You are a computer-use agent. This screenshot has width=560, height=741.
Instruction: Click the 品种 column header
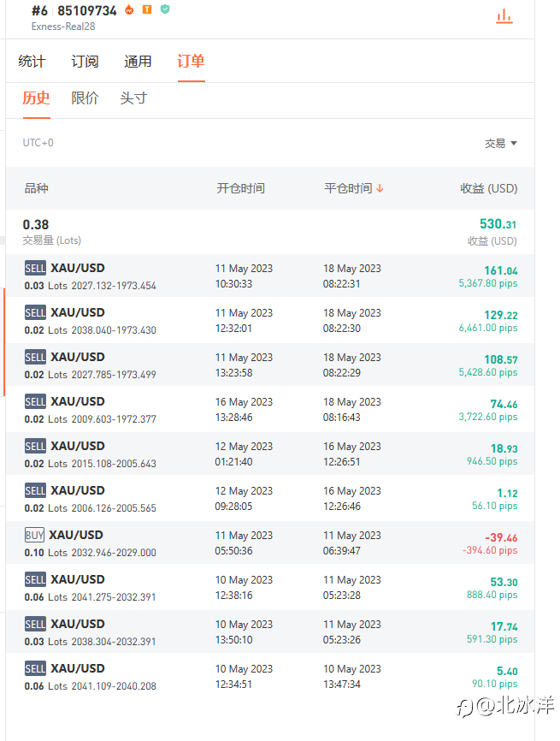click(x=36, y=188)
